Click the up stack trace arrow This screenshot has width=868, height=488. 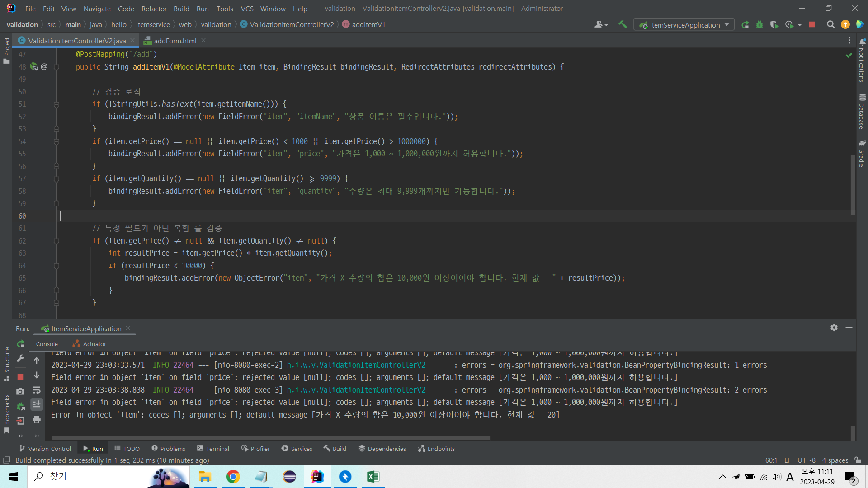(37, 361)
